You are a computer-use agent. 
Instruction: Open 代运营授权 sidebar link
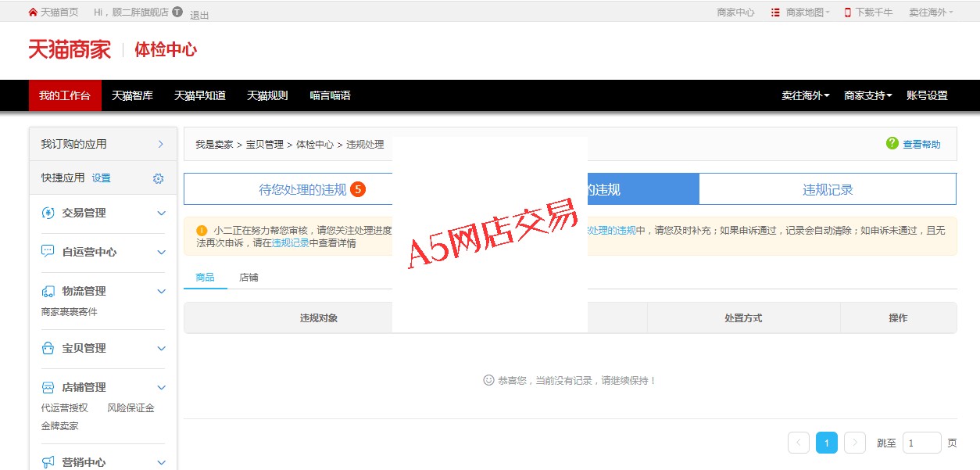[65, 408]
